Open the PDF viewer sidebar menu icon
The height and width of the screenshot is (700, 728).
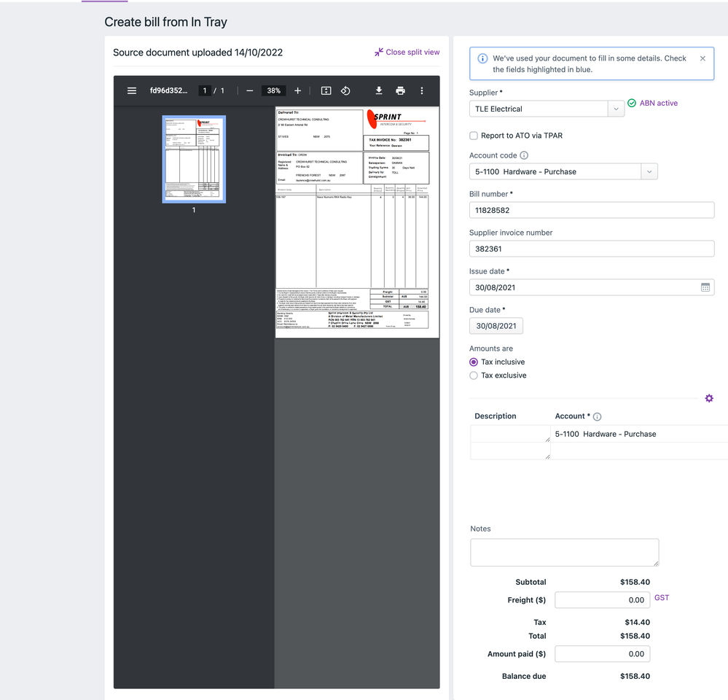[132, 91]
